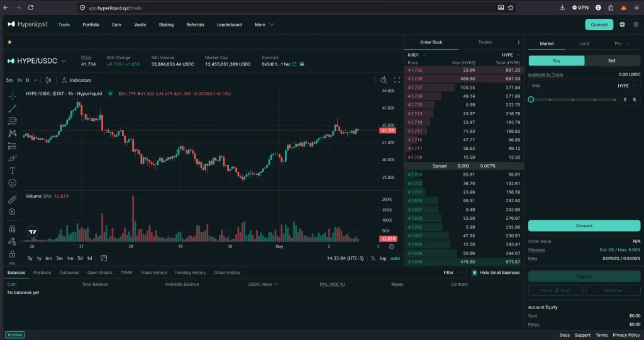The width and height of the screenshot is (644, 340).
Task: Change the candlestick chart style
Action: 48,80
